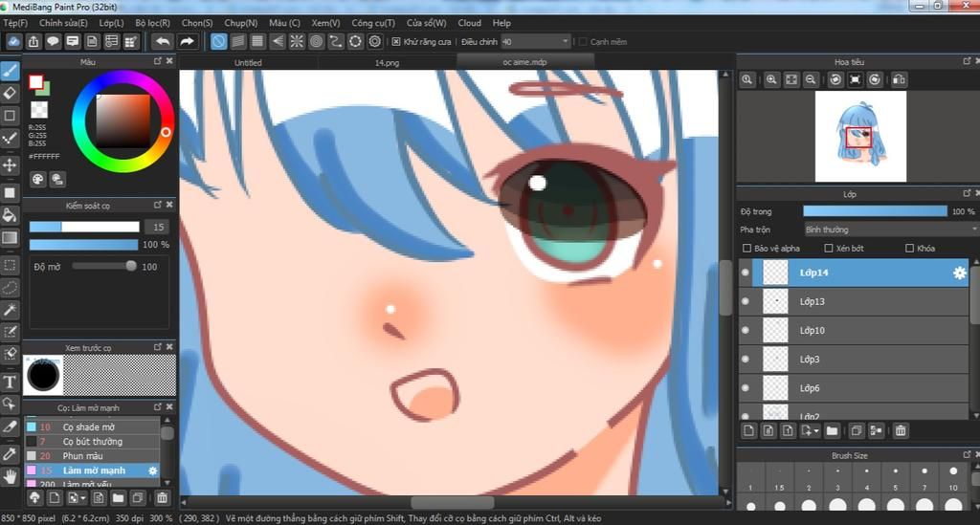Toggle the Cạnh mềm checkbox
Screen dimensions: 980x525
583,42
